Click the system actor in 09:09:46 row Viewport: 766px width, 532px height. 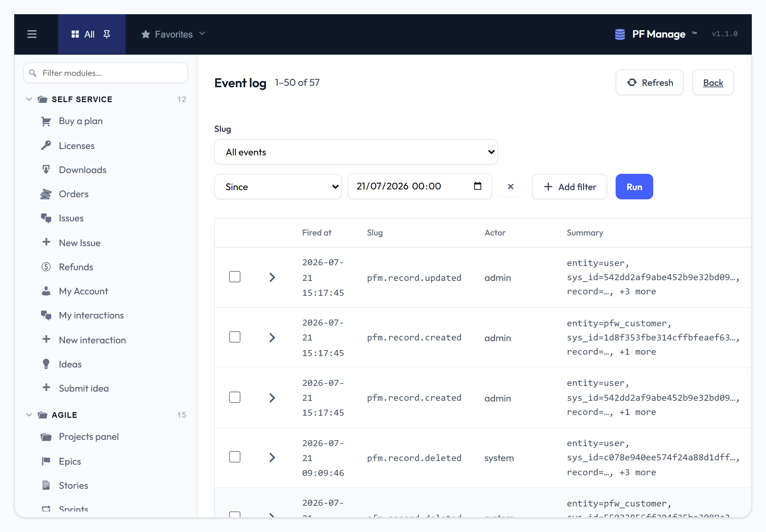click(499, 458)
